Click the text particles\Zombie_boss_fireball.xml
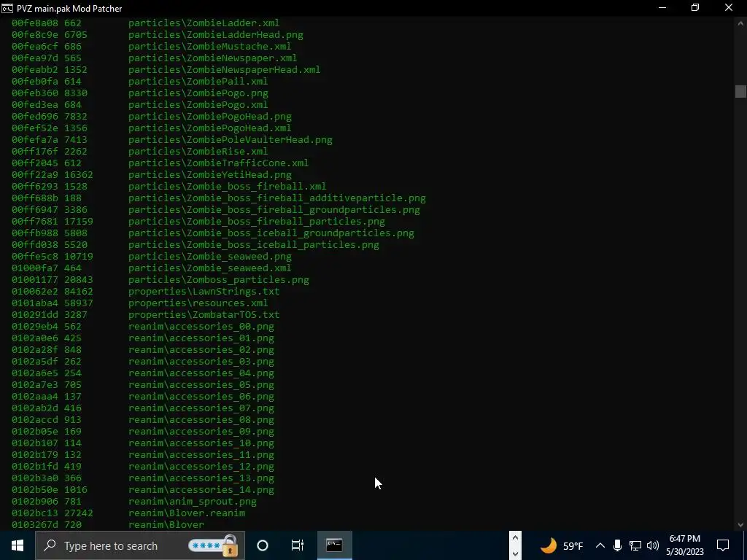The width and height of the screenshot is (747, 560). (x=228, y=186)
